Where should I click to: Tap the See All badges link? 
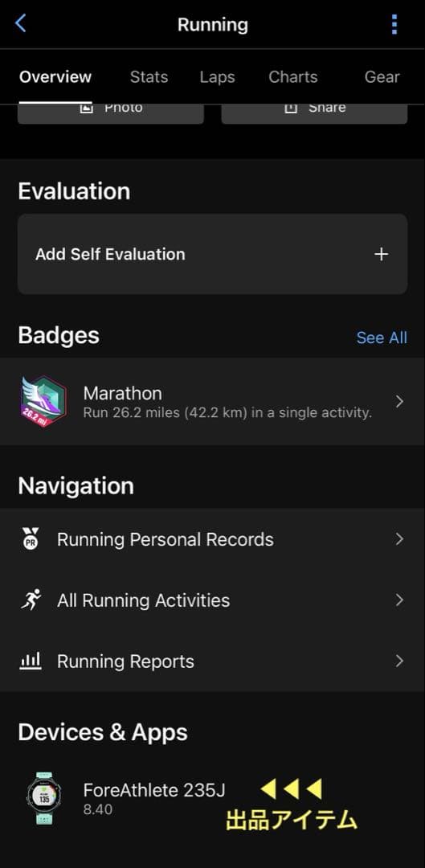[x=382, y=338]
